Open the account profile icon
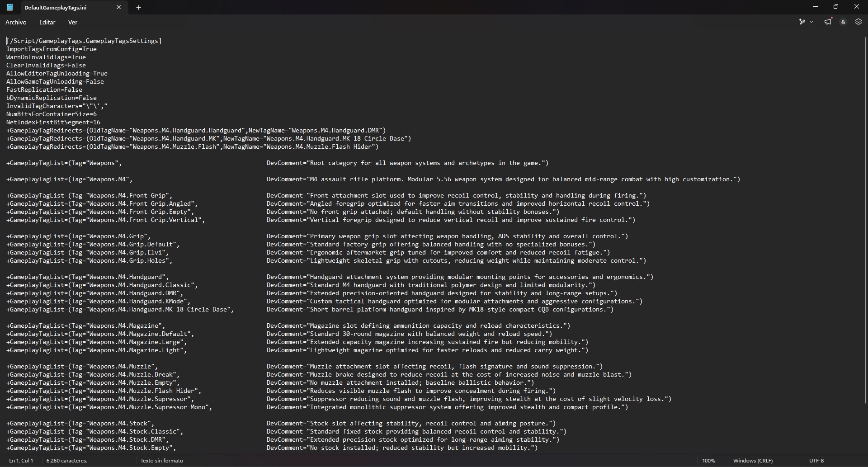This screenshot has width=868, height=467. click(843, 22)
